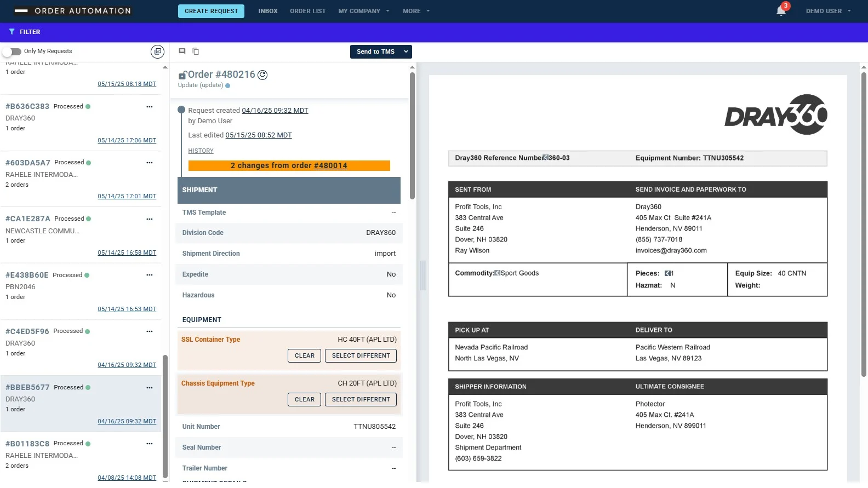Click the Shipment section header
The width and height of the screenshot is (868, 488).
pos(289,190)
